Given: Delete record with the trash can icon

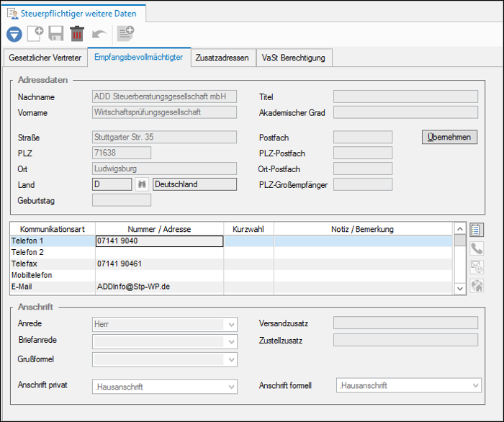Looking at the screenshot, I should (x=77, y=34).
